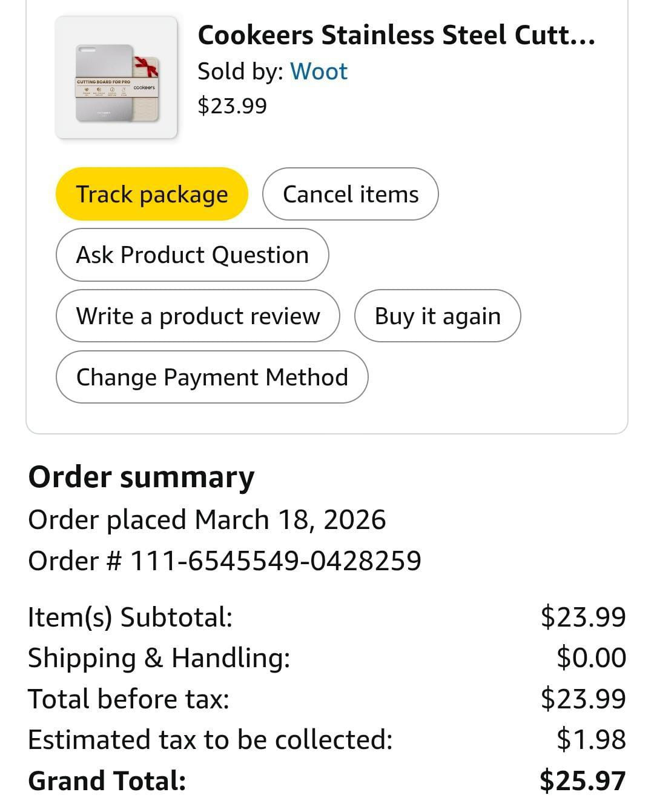Open the Woot seller link
Viewport: 654px width, 812px height.
pyautogui.click(x=319, y=72)
